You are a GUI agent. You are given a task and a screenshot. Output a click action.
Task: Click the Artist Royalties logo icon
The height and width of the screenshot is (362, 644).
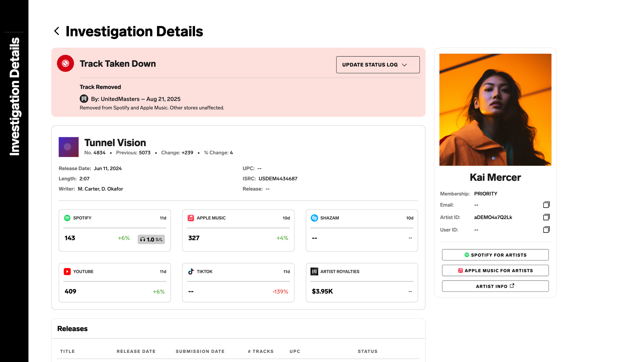pos(314,271)
